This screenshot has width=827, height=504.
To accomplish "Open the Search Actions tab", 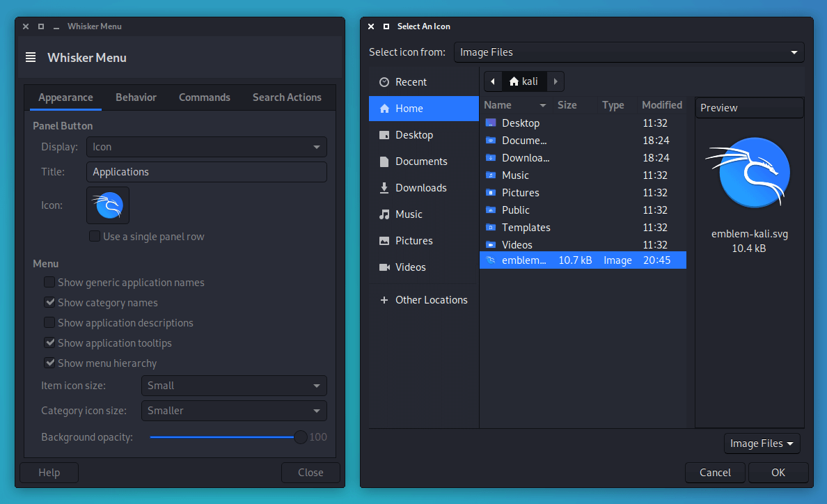I will (x=287, y=97).
